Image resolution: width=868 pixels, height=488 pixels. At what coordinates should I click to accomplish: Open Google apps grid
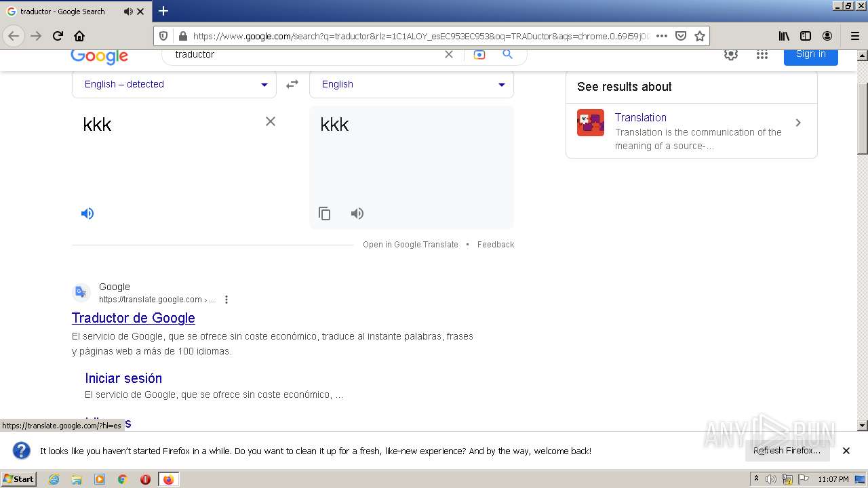tap(762, 55)
